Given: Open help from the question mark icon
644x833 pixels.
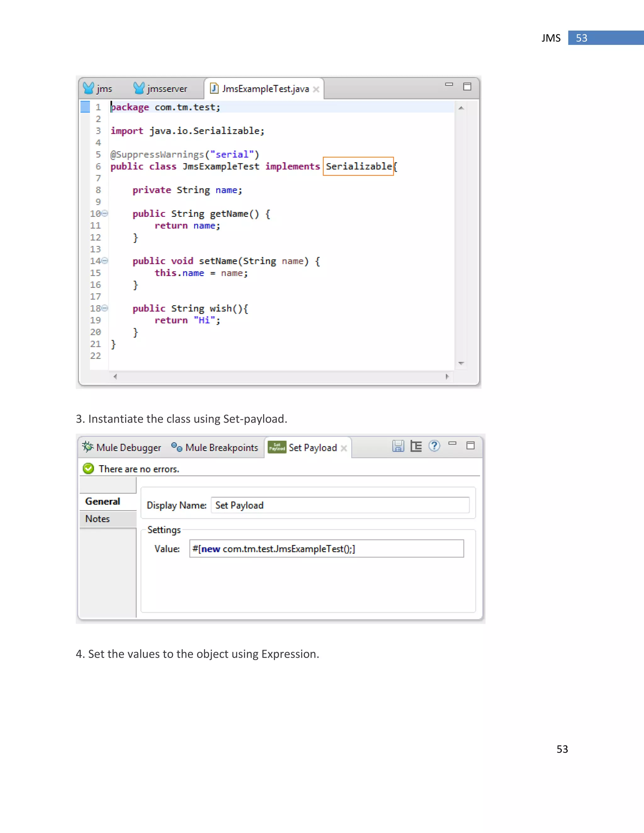Looking at the screenshot, I should [434, 446].
